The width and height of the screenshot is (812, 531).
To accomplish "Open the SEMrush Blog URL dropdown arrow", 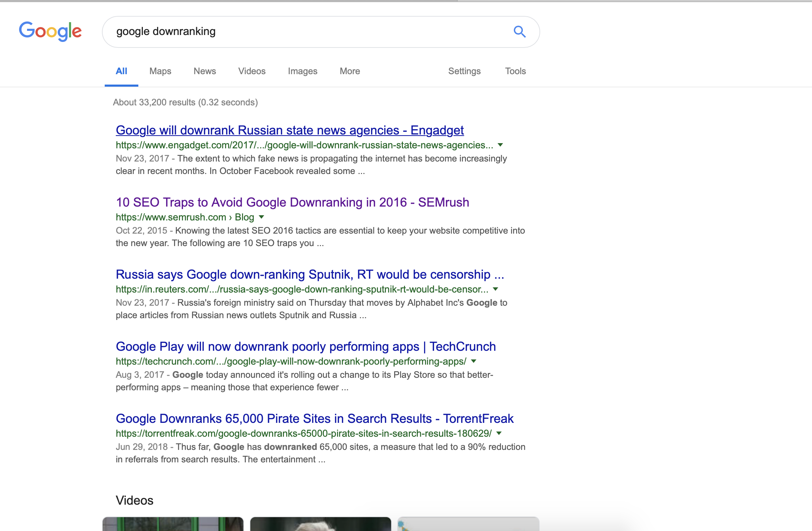I will (262, 217).
